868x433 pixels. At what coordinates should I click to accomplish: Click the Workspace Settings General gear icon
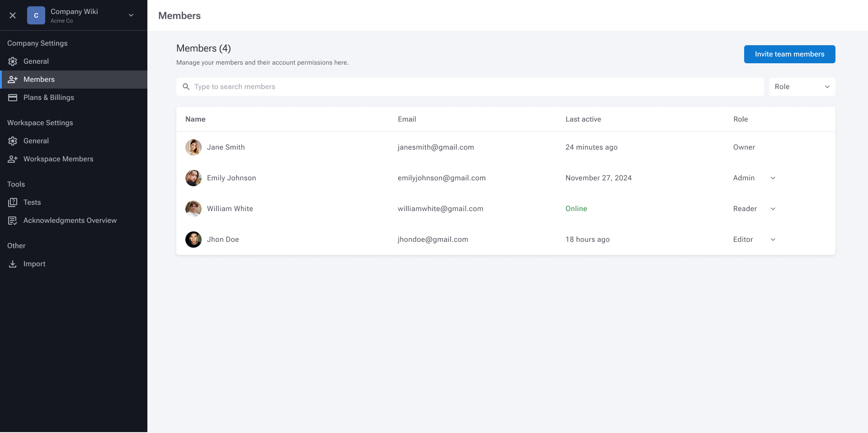13,141
